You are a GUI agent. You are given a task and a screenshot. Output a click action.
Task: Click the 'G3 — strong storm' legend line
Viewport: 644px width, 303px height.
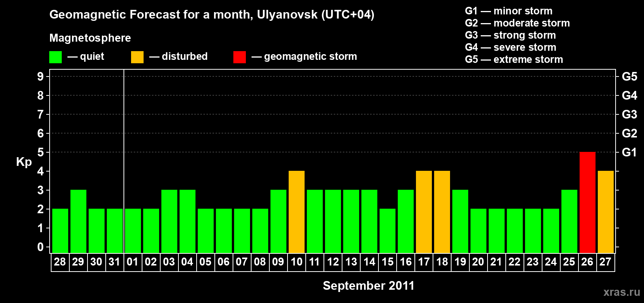point(510,35)
